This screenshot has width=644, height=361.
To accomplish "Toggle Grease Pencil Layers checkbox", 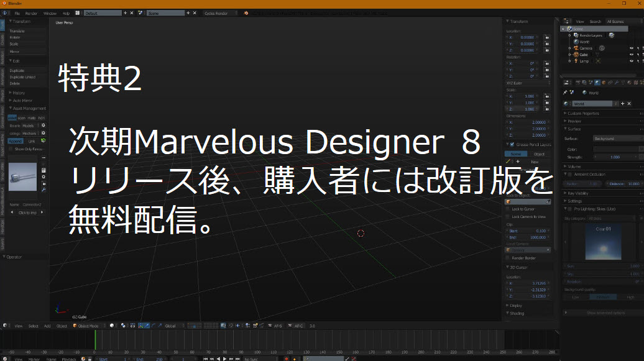I will pyautogui.click(x=512, y=145).
